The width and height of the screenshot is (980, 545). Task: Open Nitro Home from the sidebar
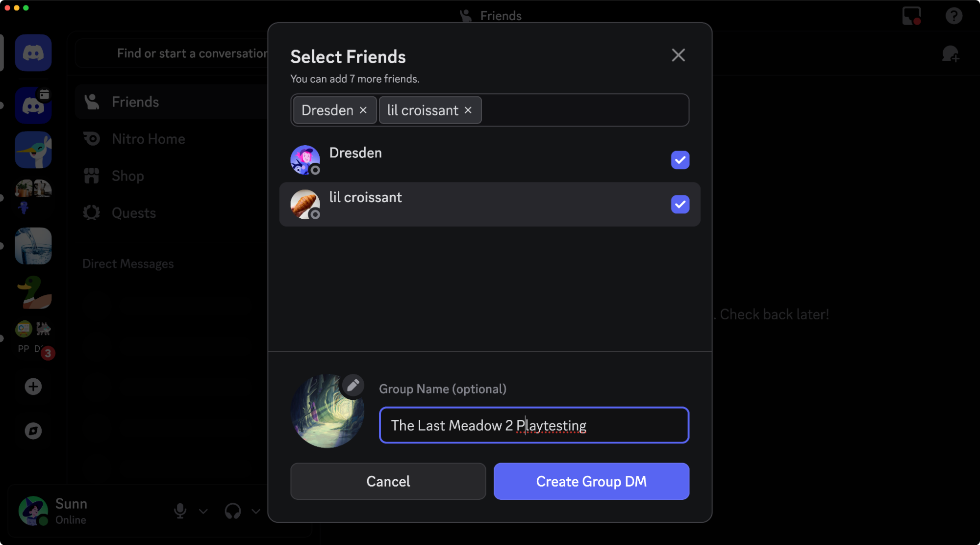click(x=148, y=138)
